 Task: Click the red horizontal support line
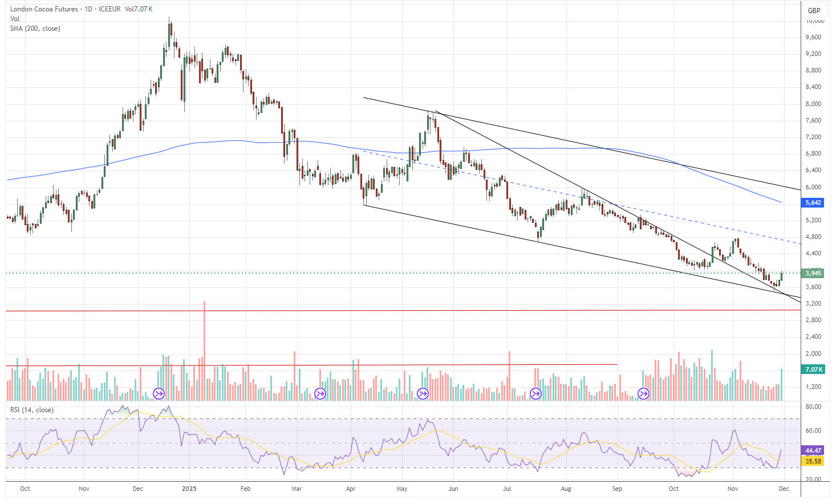tap(399, 310)
